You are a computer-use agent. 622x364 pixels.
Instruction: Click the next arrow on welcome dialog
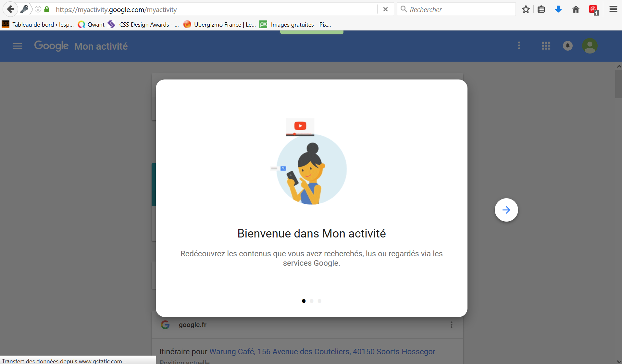[506, 210]
